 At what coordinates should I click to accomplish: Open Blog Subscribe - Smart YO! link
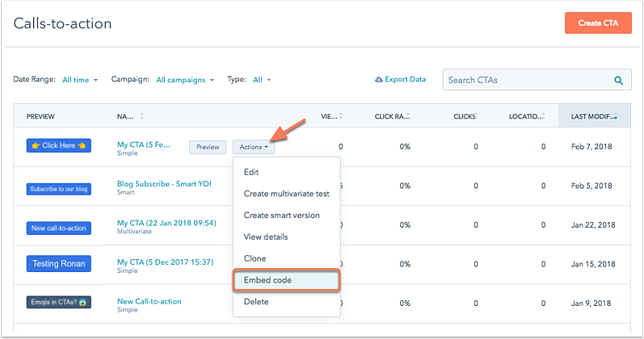(x=164, y=184)
